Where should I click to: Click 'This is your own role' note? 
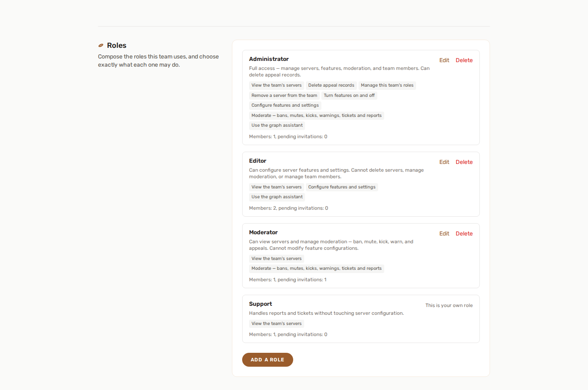[449, 305]
